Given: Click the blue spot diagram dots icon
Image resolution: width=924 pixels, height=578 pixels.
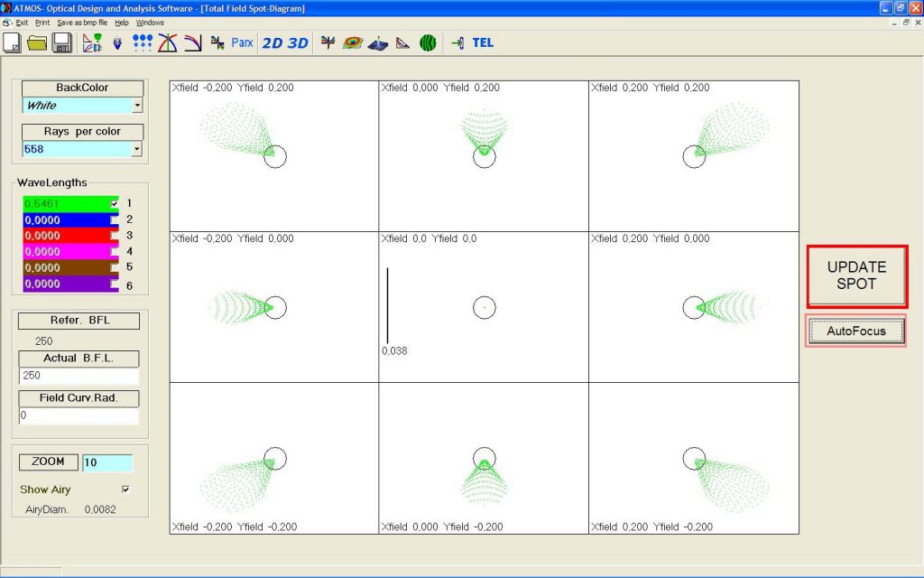Looking at the screenshot, I should pyautogui.click(x=142, y=42).
